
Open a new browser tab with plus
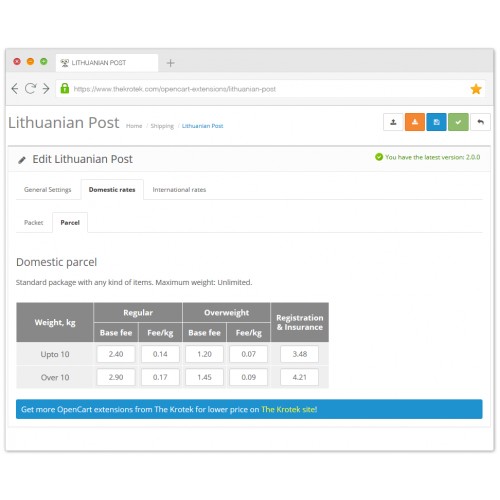pos(170,63)
